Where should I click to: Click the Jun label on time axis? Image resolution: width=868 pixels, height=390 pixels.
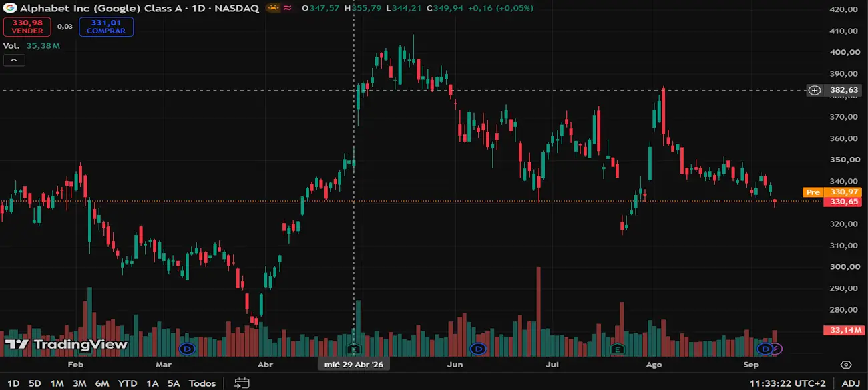[x=455, y=365]
